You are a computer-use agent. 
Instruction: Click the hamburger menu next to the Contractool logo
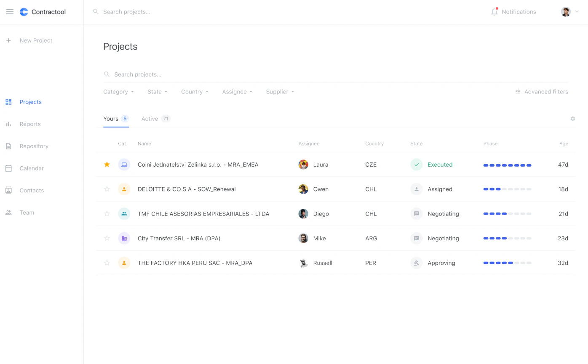pos(10,11)
